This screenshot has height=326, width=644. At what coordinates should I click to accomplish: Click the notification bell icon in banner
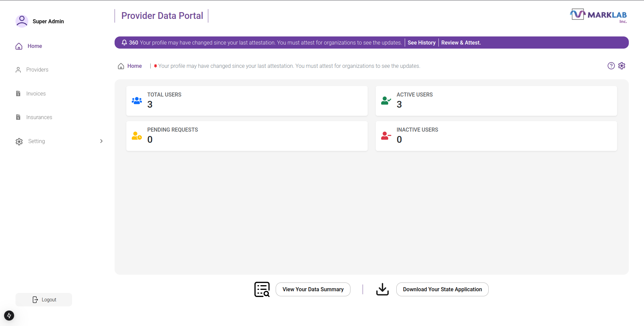[124, 43]
